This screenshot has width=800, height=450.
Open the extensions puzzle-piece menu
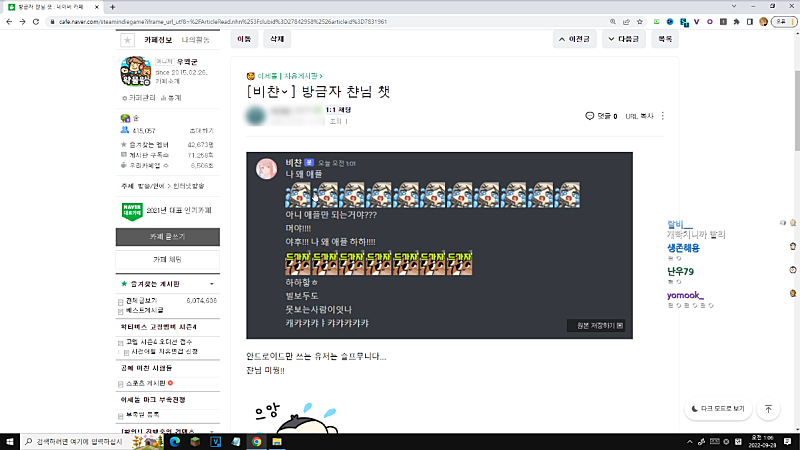click(x=736, y=22)
